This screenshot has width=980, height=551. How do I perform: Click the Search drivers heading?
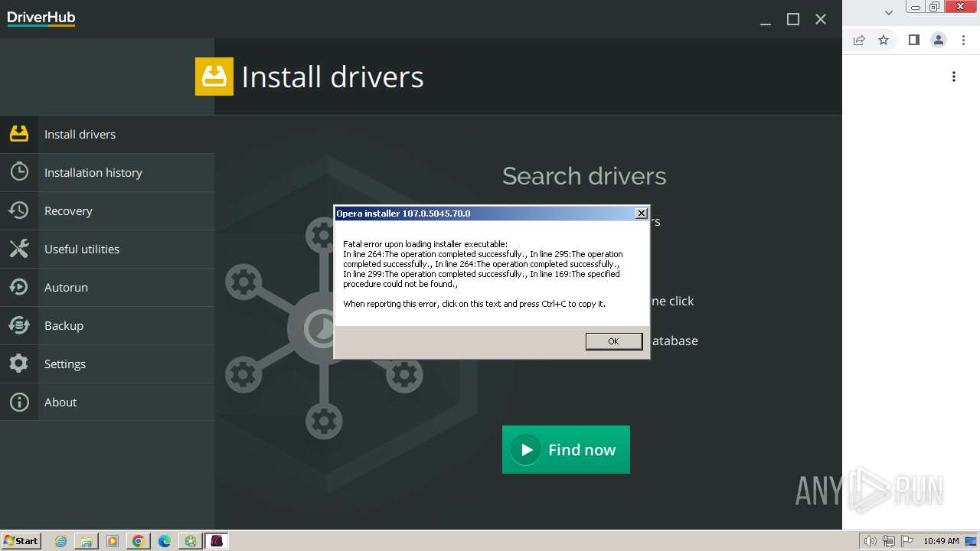(584, 176)
